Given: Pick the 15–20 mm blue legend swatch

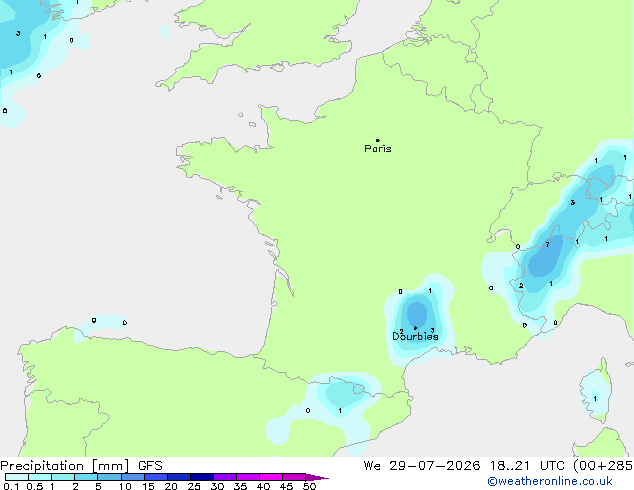Looking at the screenshot, I should (156, 477).
